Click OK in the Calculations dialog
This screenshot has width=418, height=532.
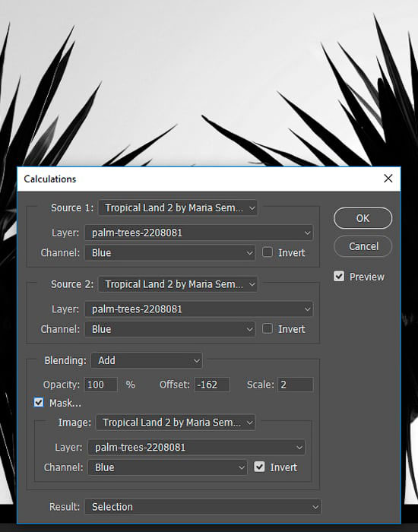point(363,218)
